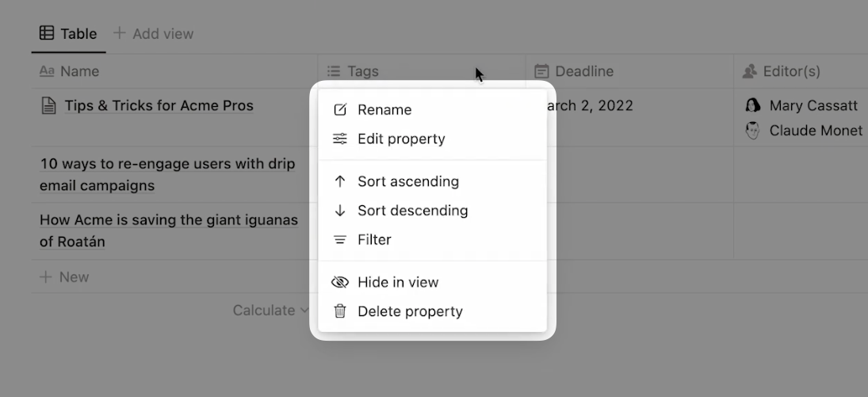Select the Mary Cassatt editor entry
This screenshot has height=397, width=868.
tap(801, 105)
